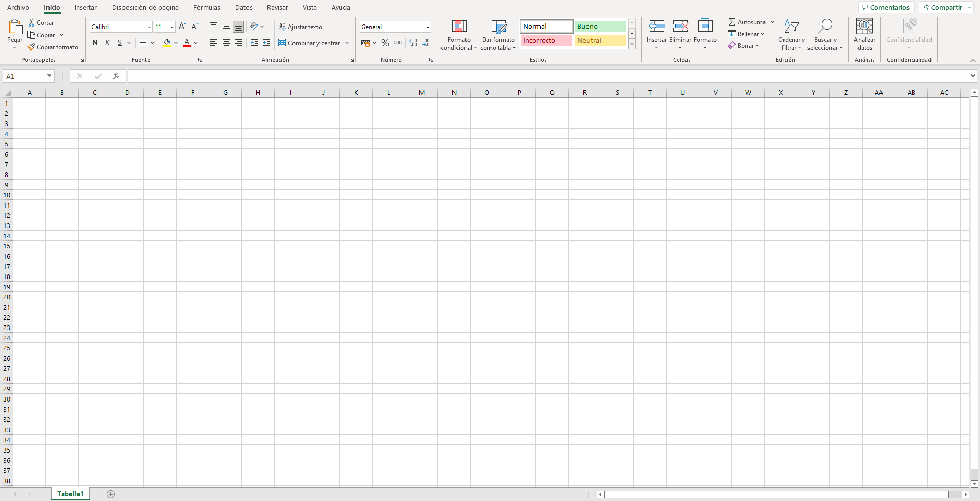
Task: Apply the Bueno cell style
Action: 600,27
